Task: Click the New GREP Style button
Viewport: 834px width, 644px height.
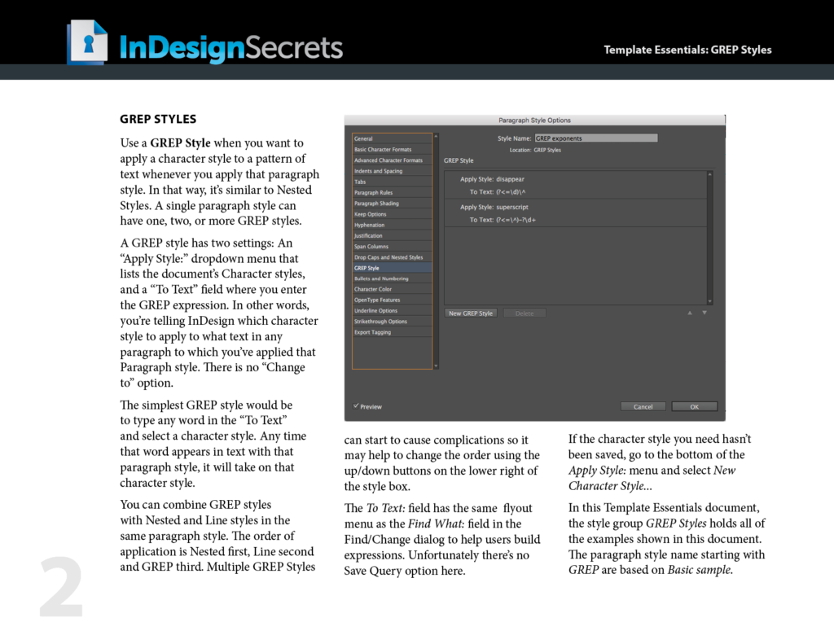Action: coord(472,313)
